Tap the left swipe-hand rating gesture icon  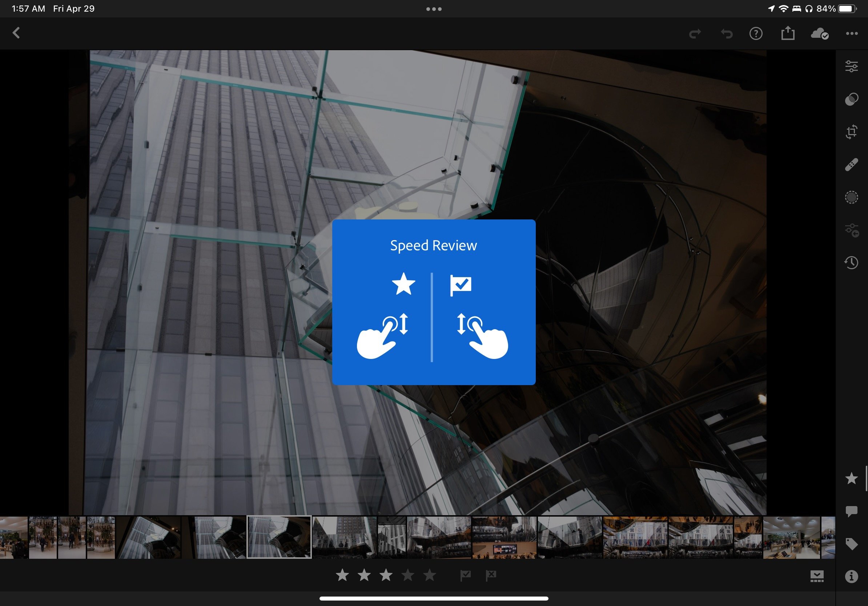coord(383,336)
